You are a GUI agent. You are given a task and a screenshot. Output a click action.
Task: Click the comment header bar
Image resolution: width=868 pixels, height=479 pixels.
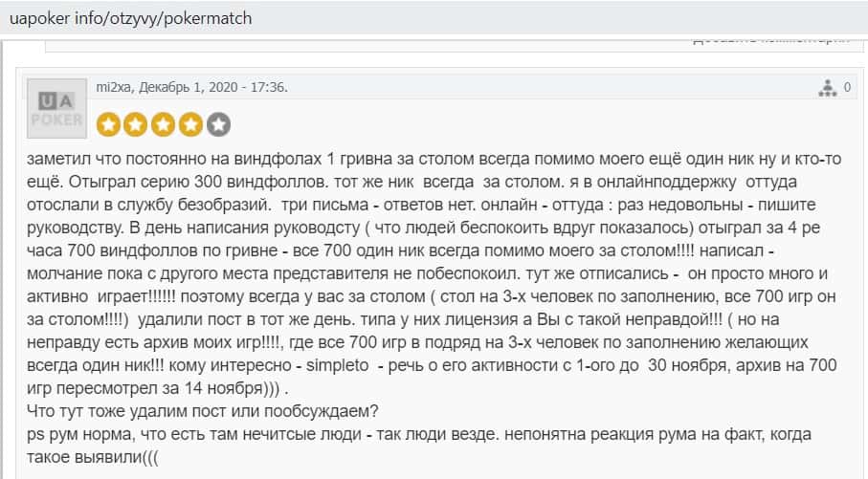click(x=479, y=87)
